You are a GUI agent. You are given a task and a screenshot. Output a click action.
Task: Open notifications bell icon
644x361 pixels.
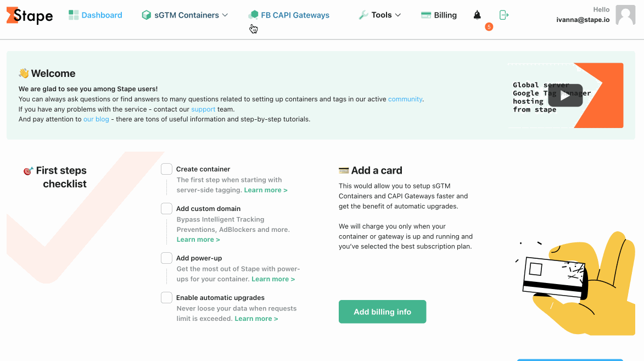coord(477,15)
